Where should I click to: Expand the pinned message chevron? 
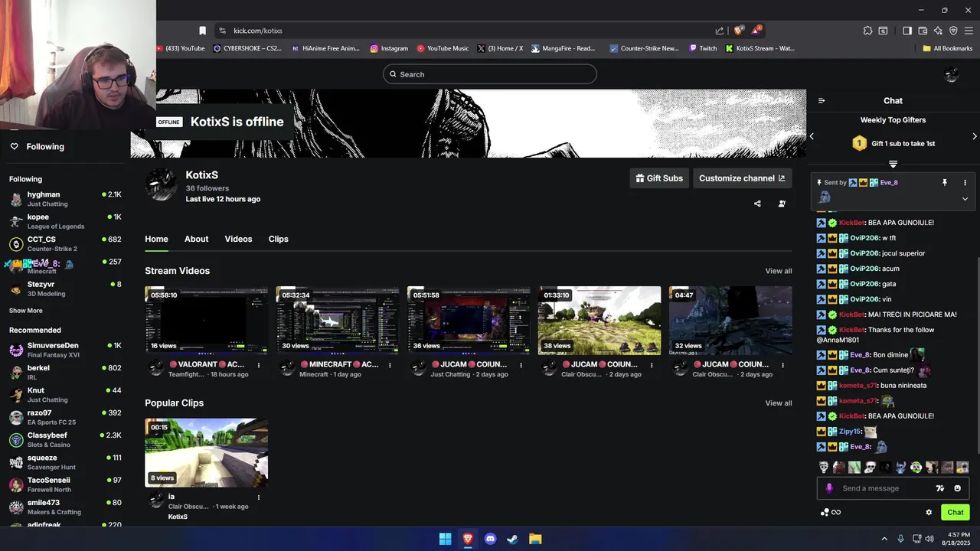click(x=965, y=199)
